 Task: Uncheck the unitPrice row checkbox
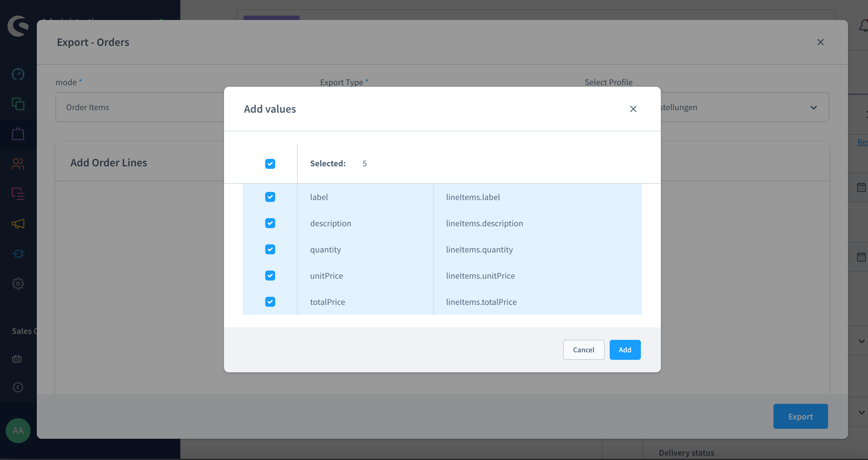point(270,276)
